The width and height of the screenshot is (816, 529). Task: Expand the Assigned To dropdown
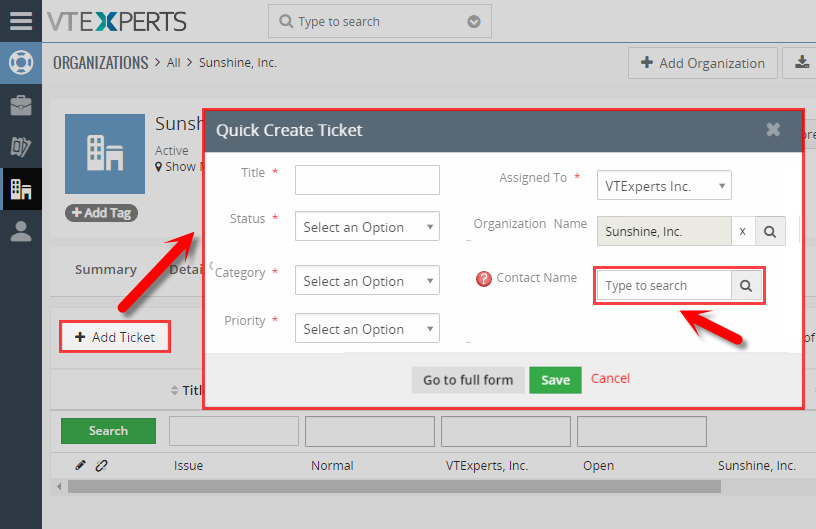pos(664,186)
